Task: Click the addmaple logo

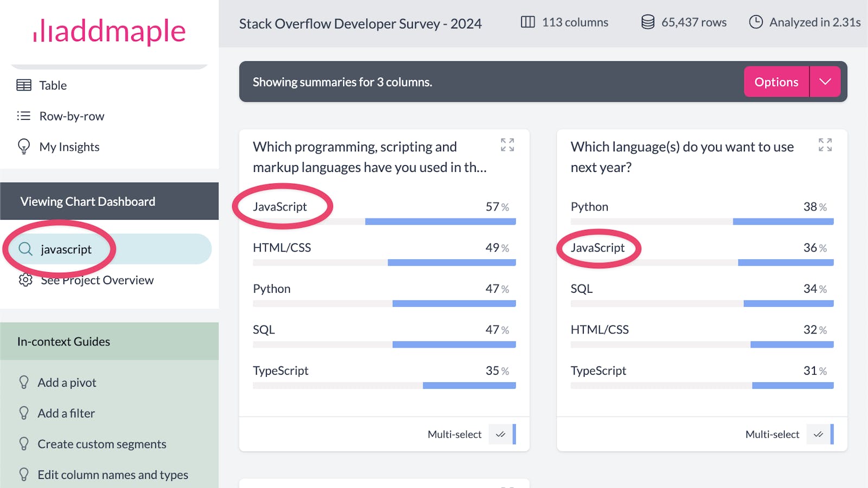Action: (x=109, y=31)
